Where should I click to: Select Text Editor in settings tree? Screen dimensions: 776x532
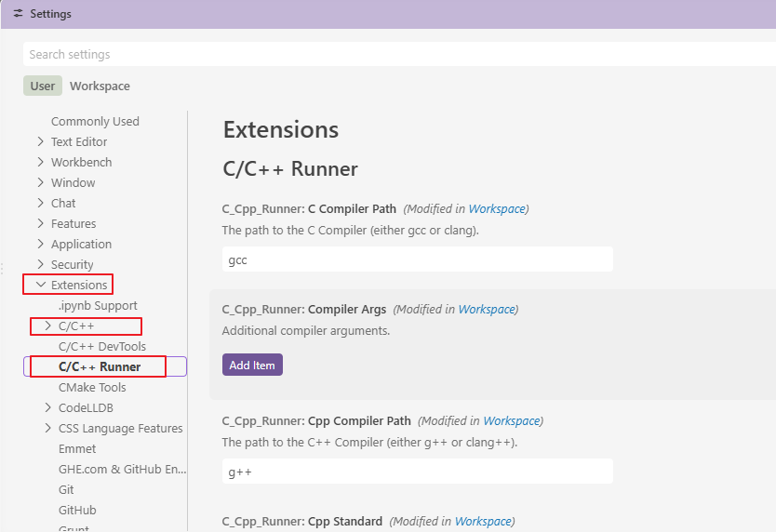79,142
